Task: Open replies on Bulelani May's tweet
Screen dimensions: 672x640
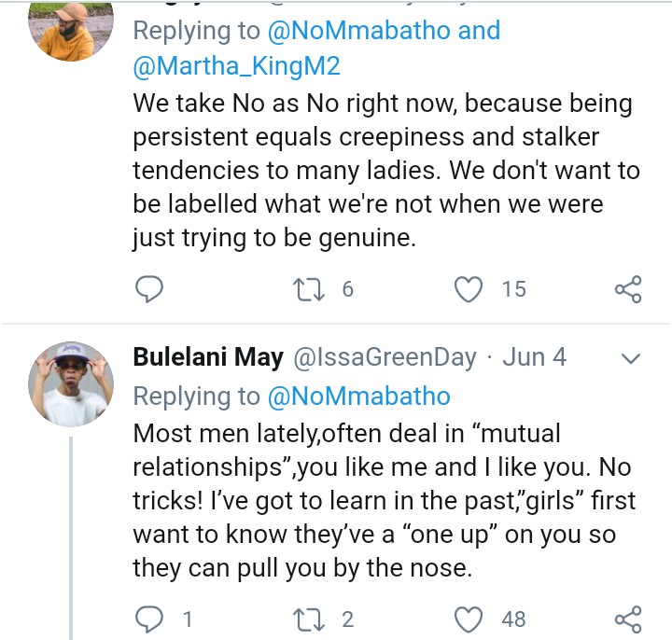Action: (149, 618)
